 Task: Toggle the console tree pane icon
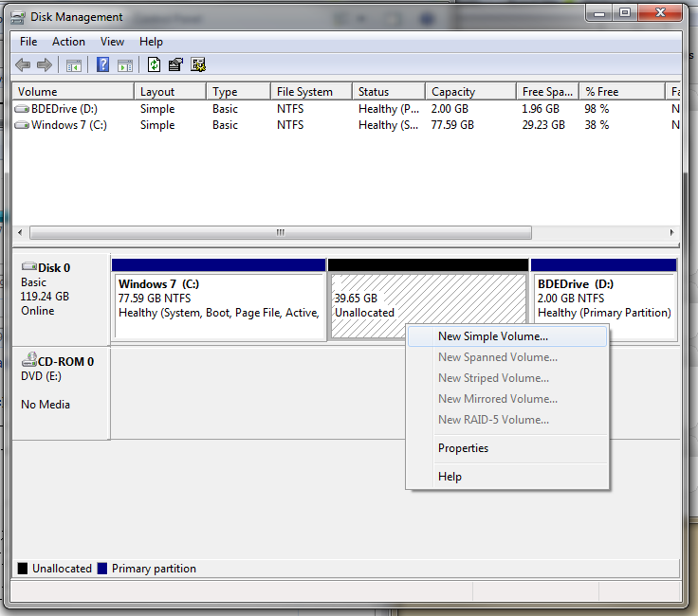pos(73,65)
